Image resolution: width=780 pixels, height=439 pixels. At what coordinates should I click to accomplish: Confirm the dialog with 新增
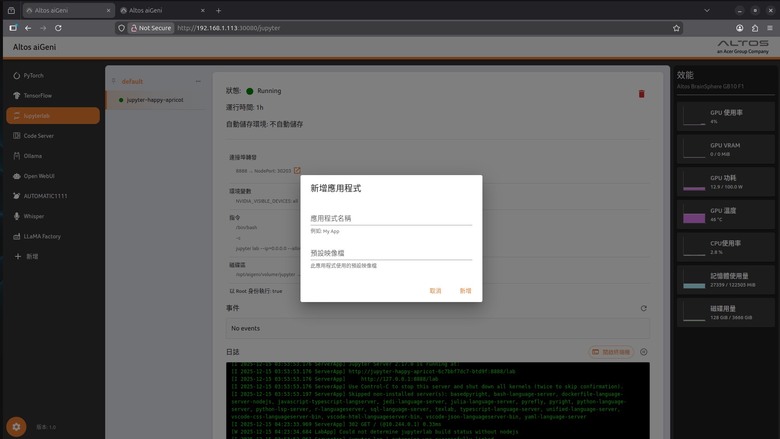point(465,291)
